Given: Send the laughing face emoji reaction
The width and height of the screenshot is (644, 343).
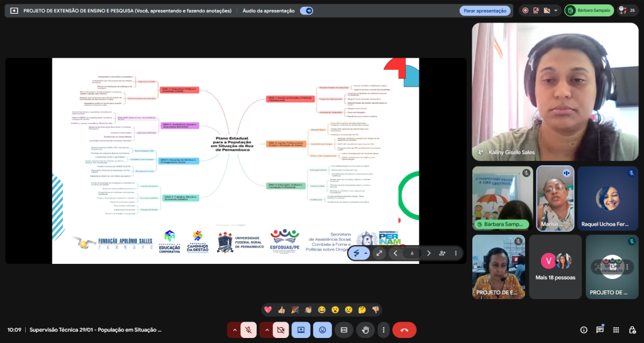Looking at the screenshot, I should [322, 310].
